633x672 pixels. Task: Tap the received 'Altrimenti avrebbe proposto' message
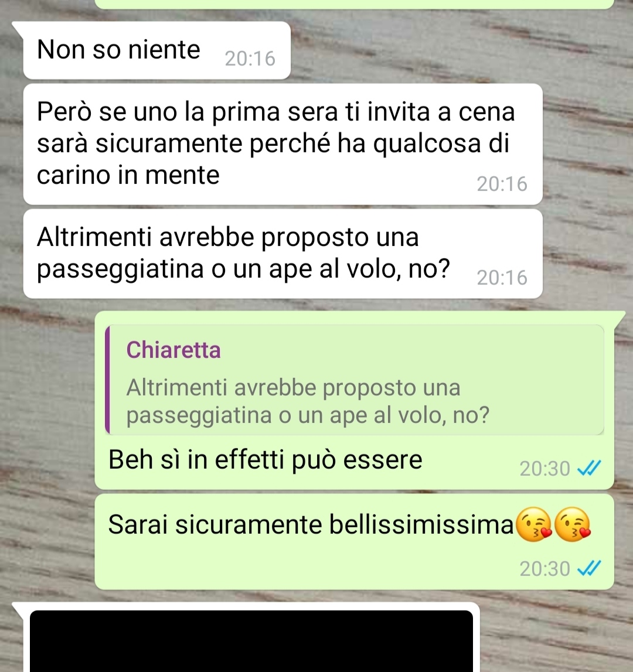(283, 254)
